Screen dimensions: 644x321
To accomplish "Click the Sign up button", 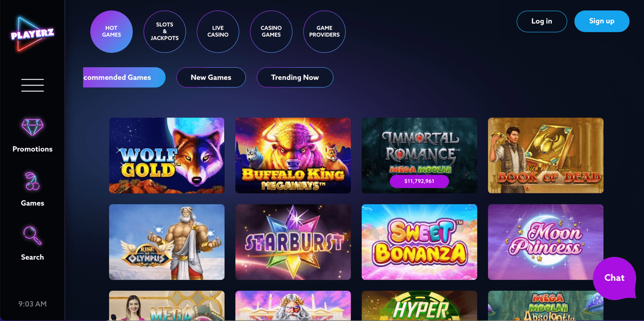I will tap(602, 21).
